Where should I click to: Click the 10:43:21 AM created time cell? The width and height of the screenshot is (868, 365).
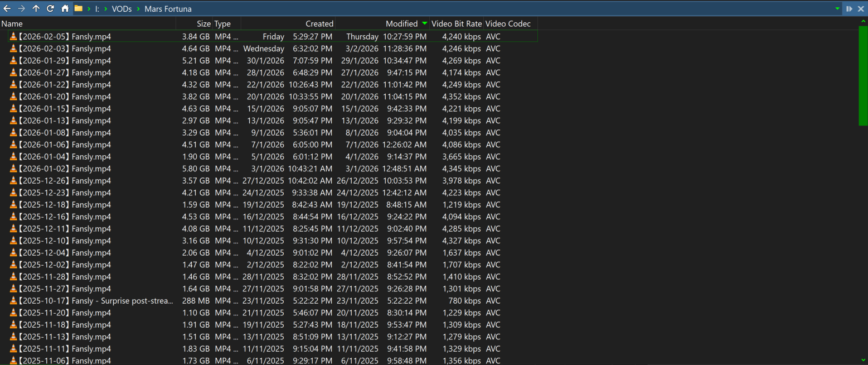tap(310, 169)
